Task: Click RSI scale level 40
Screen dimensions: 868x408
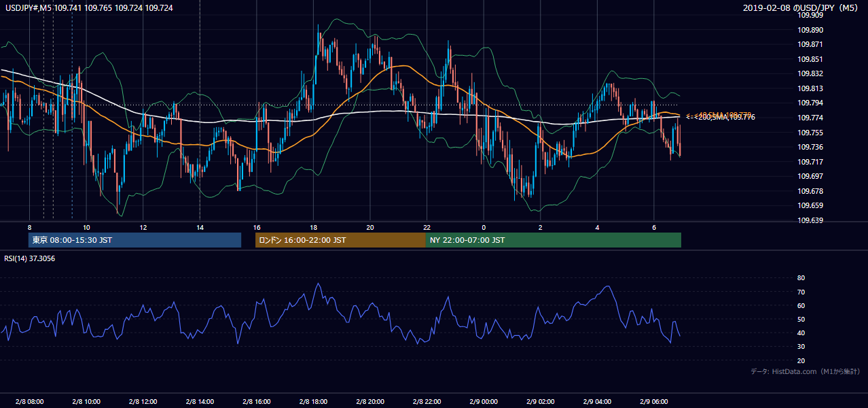Action: (x=801, y=333)
